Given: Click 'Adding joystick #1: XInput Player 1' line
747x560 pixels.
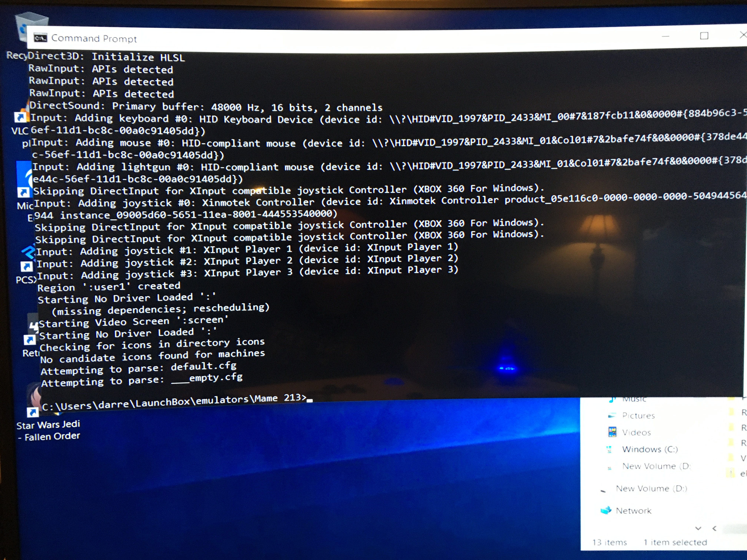Looking at the screenshot, I should [x=247, y=249].
